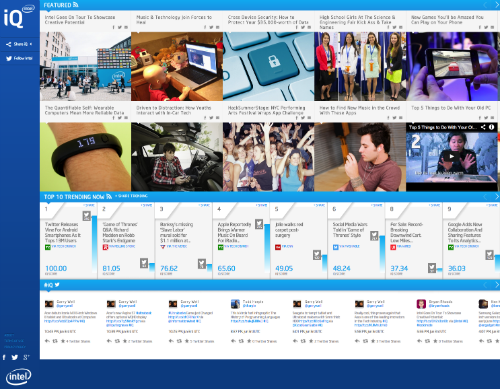Go back in the Featured carousel with the left arrow
This screenshot has width=500, height=389.
[485, 5]
